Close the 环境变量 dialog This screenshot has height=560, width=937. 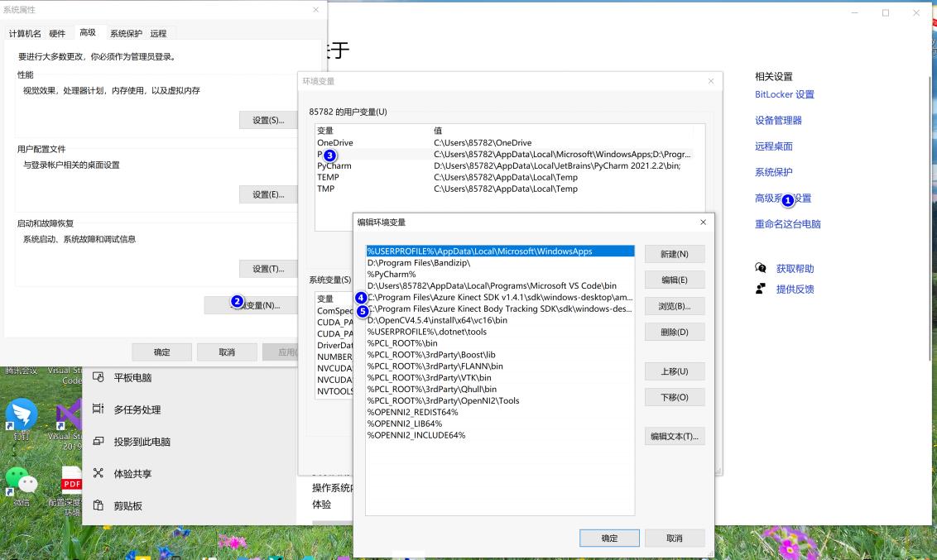(710, 81)
